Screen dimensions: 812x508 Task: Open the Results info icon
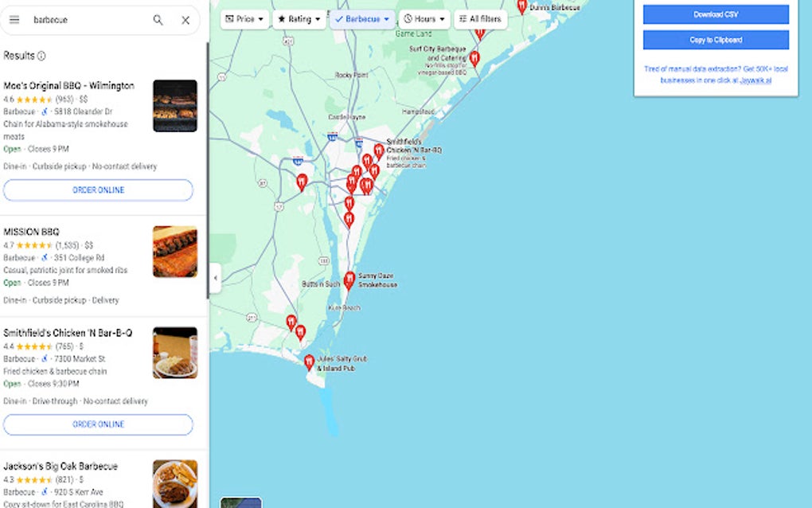pos(41,56)
